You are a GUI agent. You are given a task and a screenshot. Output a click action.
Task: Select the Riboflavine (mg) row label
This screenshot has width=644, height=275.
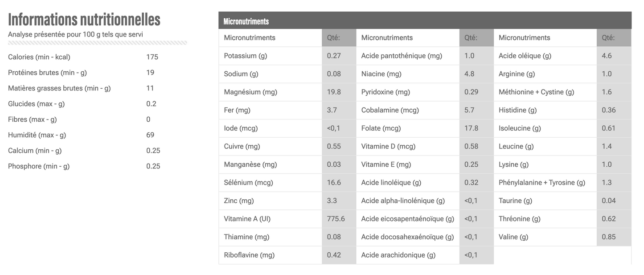pos(249,255)
